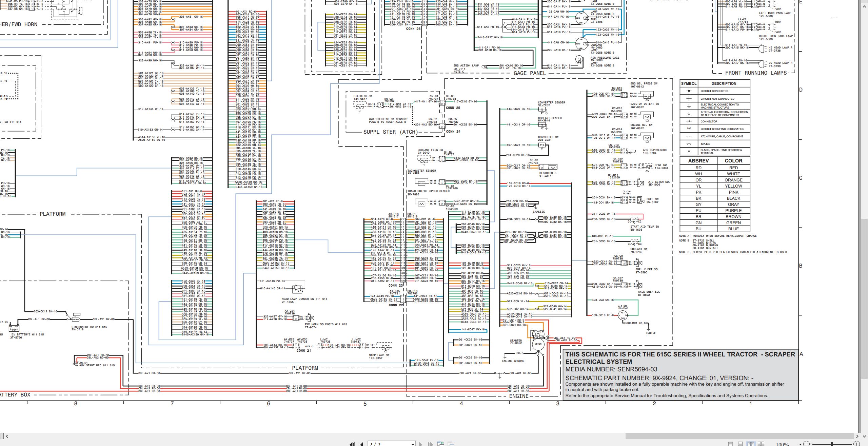The image size is (868, 446).
Task: Click the "ABBREV" table header
Action: [698, 161]
